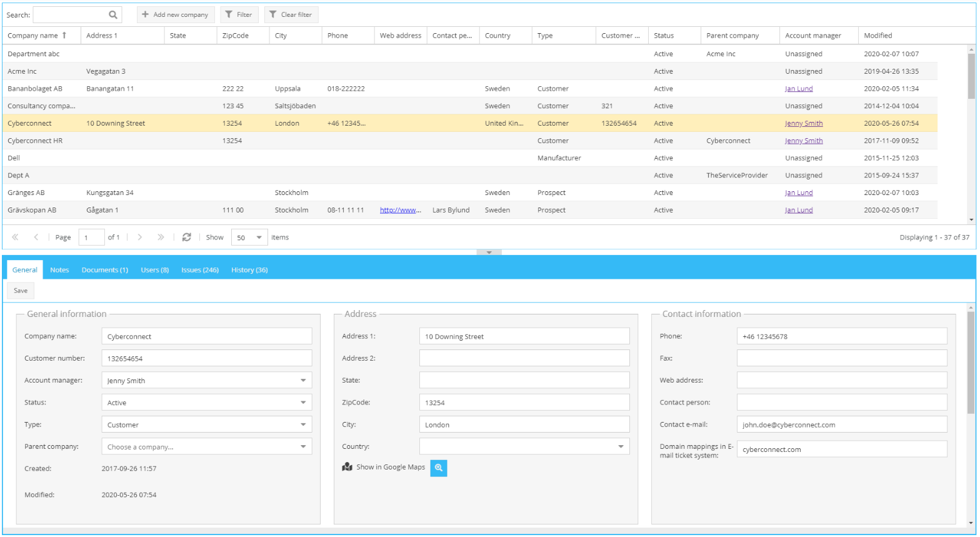Select the Gränges AB row
The height and width of the screenshot is (537, 980).
[469, 193]
